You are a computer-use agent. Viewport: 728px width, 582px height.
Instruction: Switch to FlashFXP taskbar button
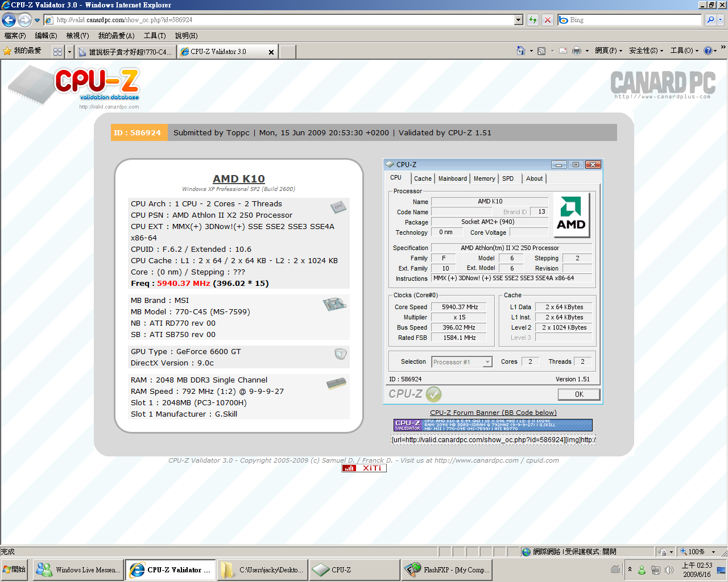point(447,569)
